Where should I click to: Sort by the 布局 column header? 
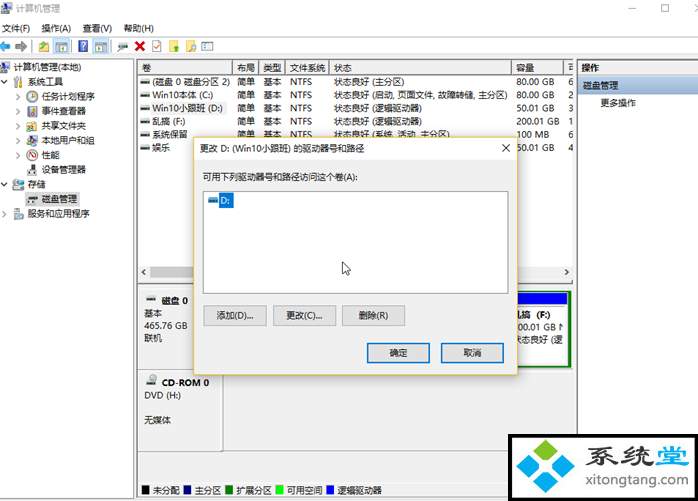click(245, 68)
